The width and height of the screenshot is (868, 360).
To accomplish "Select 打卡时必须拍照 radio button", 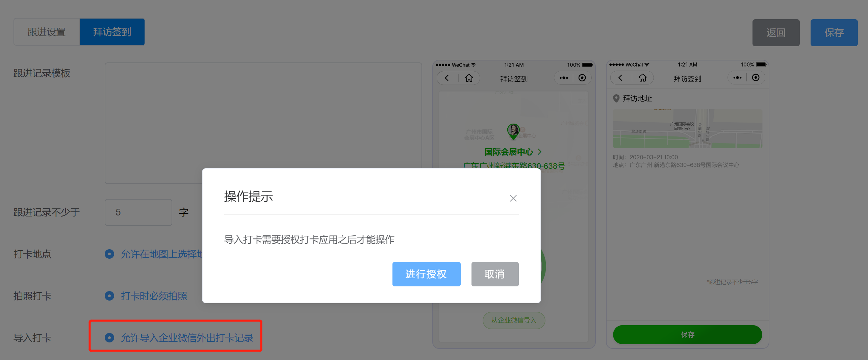I will tap(109, 296).
